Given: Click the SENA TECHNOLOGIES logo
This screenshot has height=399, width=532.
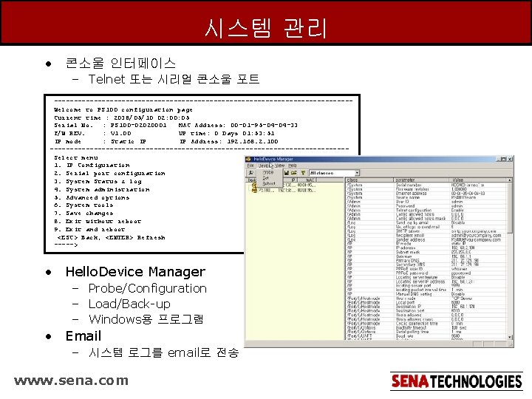Looking at the screenshot, I should pyautogui.click(x=457, y=381).
